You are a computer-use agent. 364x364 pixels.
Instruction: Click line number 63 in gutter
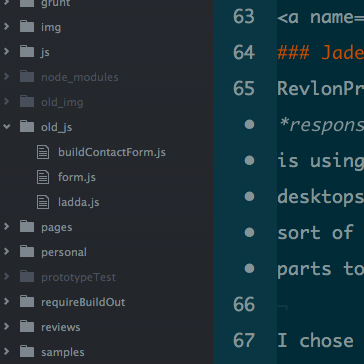point(244,17)
